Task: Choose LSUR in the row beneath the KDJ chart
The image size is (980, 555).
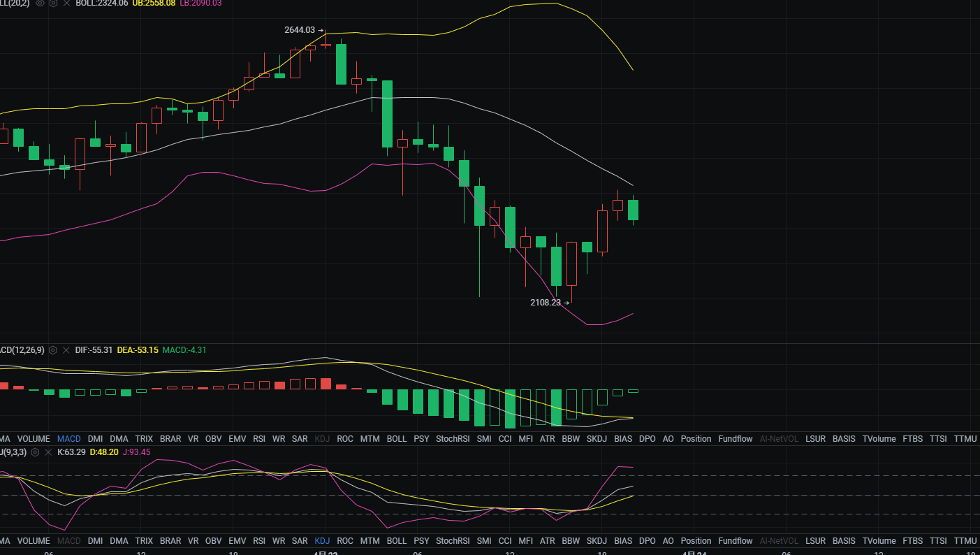Action: (815, 541)
